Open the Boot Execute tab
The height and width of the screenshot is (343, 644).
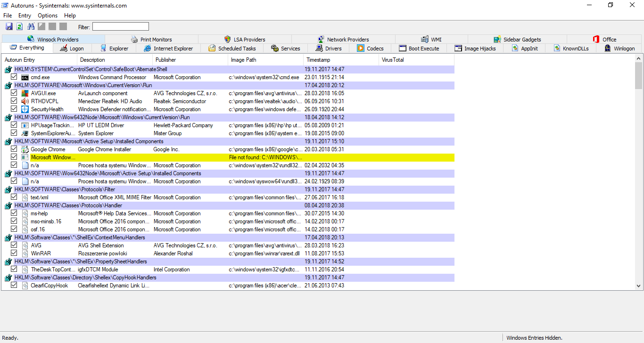(x=419, y=49)
